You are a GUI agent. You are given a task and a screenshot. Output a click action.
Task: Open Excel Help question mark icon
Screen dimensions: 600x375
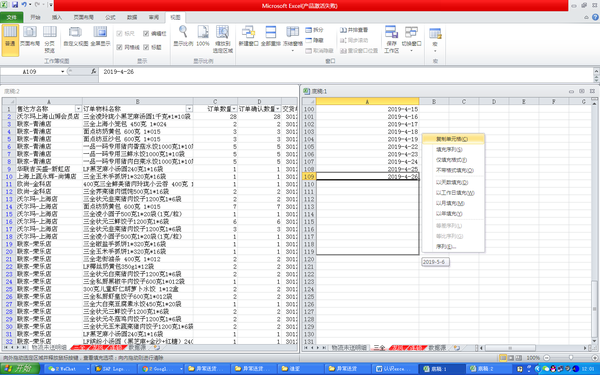point(595,17)
